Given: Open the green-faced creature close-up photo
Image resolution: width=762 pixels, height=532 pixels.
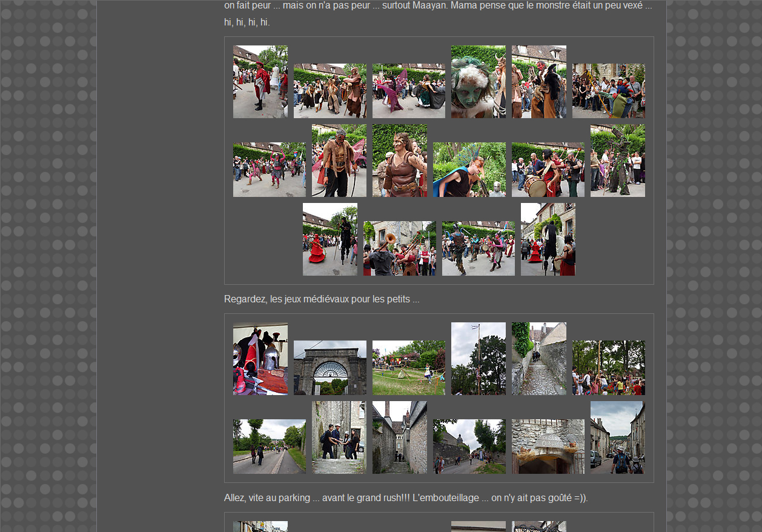Looking at the screenshot, I should pyautogui.click(x=478, y=82).
